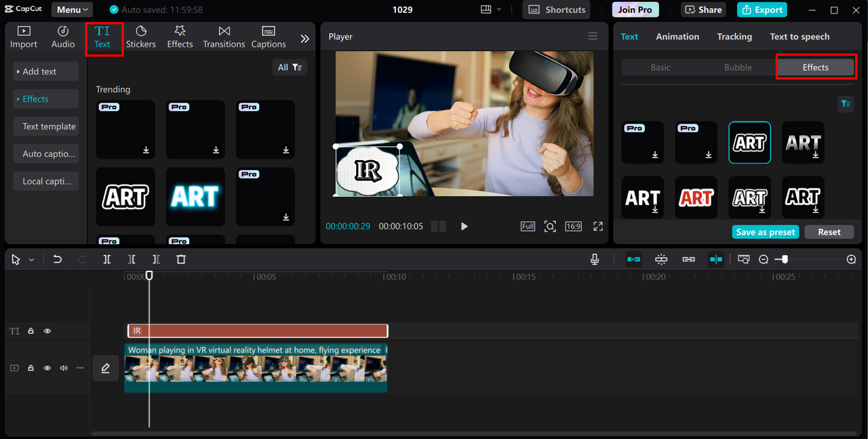This screenshot has height=439, width=868.
Task: Open the inspector effects filter icon
Action: click(x=846, y=104)
